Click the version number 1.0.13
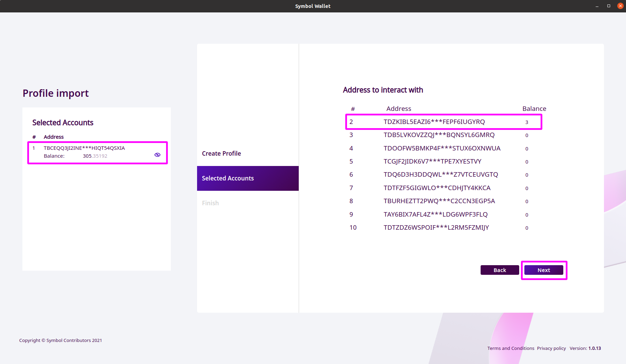The width and height of the screenshot is (626, 364). point(595,348)
